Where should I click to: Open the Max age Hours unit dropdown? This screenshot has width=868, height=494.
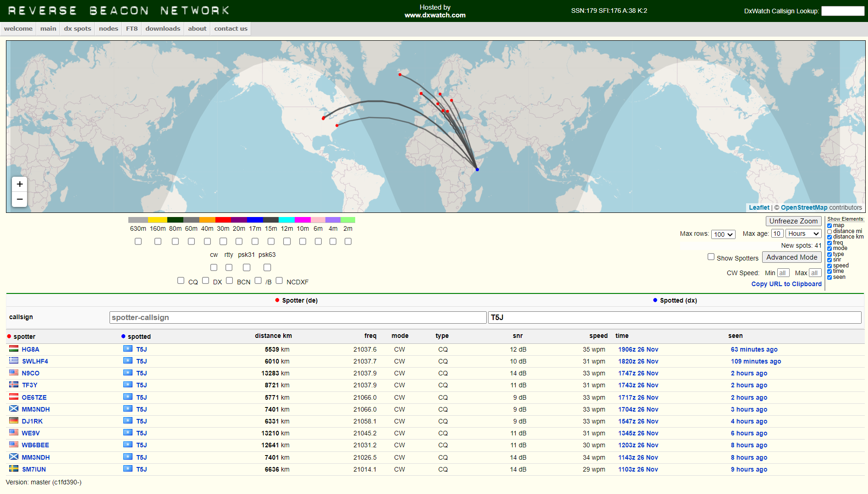point(803,233)
